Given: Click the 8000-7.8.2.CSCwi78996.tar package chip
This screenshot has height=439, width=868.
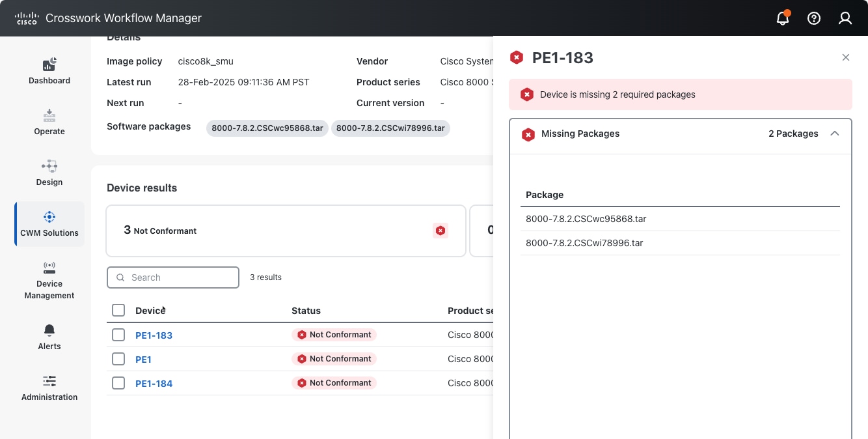Looking at the screenshot, I should pyautogui.click(x=390, y=128).
